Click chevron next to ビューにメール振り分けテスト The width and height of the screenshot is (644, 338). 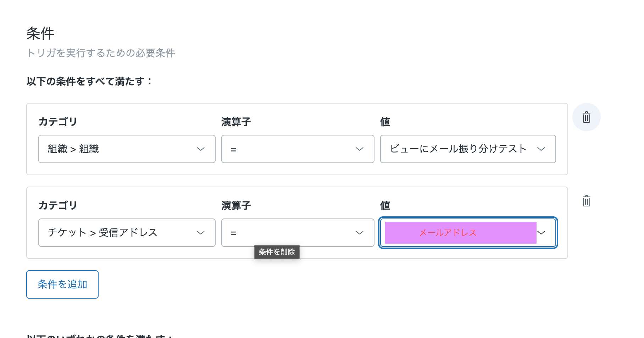pos(541,149)
